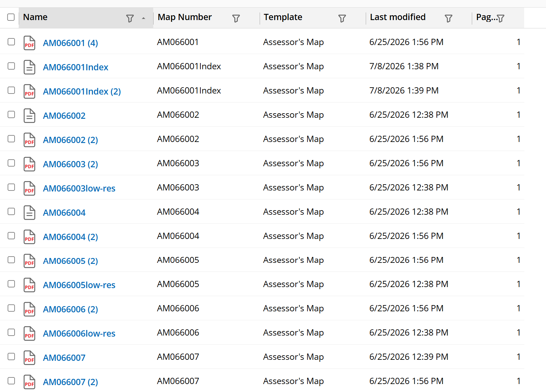Open filter for Pag... column

[500, 18]
